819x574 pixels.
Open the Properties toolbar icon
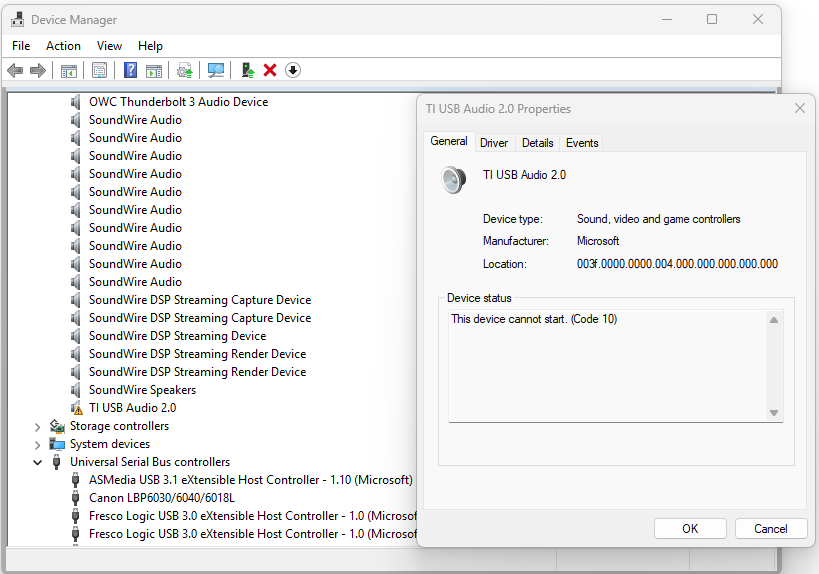99,70
